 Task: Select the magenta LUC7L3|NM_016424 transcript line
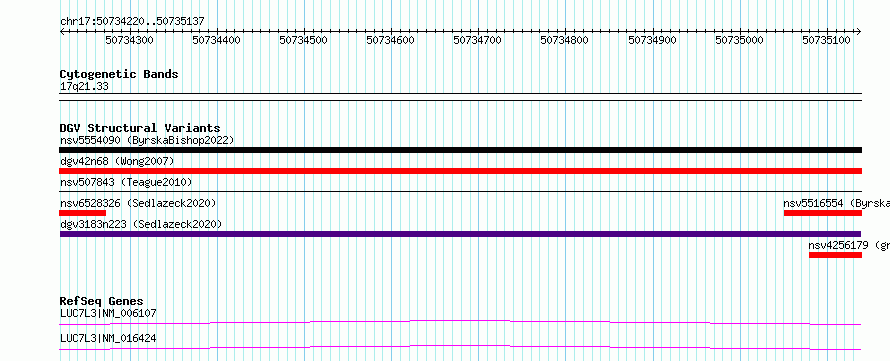460,347
